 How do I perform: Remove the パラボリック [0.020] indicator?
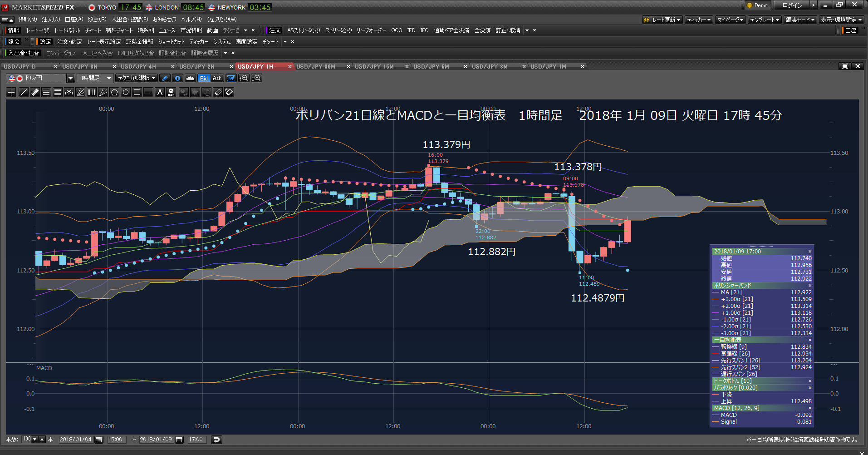click(810, 388)
